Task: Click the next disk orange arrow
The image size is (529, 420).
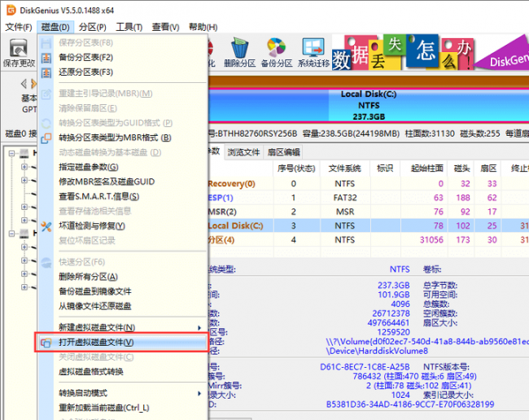Action: click(33, 83)
